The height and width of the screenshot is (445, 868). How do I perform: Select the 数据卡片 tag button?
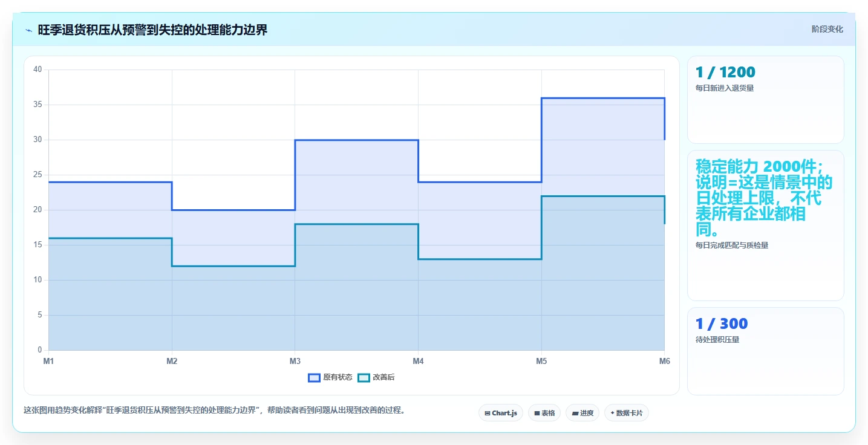(626, 413)
